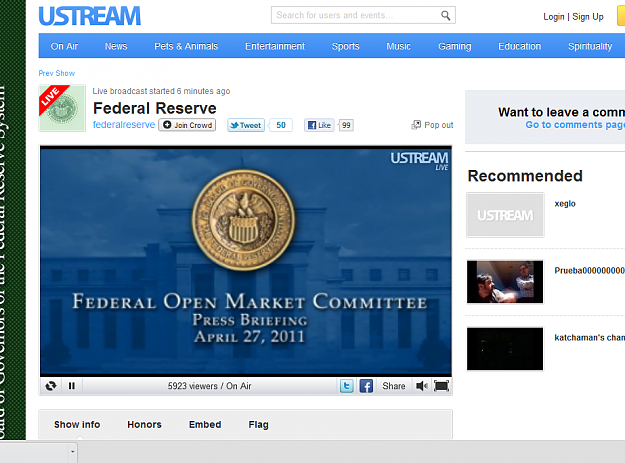Go to comments page link
The image size is (625, 463).
click(x=575, y=125)
